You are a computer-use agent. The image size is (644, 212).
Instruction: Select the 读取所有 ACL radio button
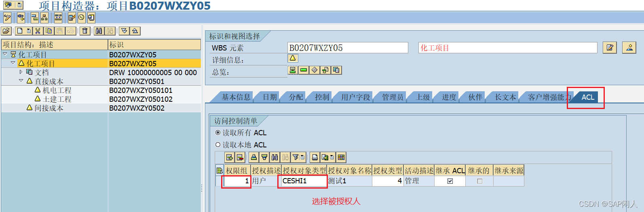tap(218, 132)
